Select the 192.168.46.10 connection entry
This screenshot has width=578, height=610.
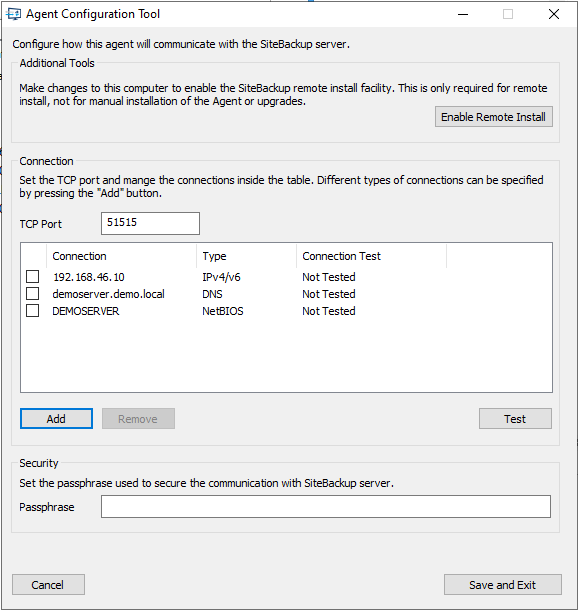click(89, 277)
